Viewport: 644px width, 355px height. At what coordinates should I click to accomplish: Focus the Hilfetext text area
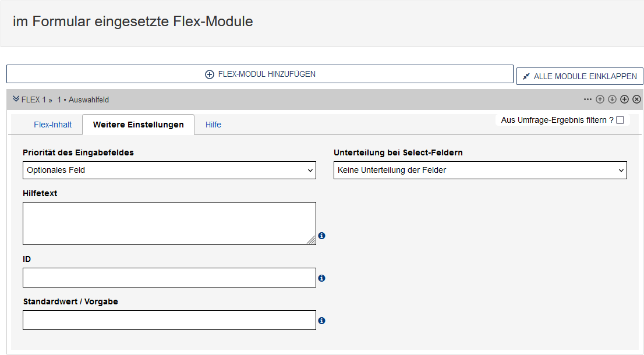pos(169,223)
